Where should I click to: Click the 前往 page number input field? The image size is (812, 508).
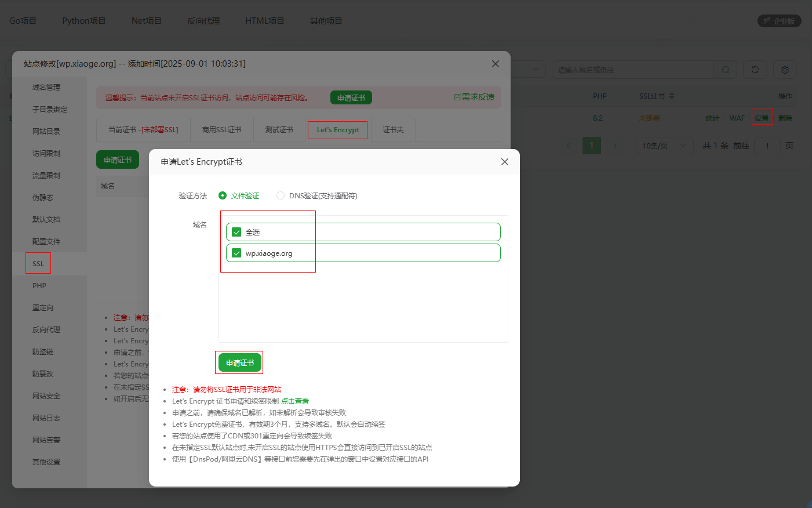pos(767,146)
